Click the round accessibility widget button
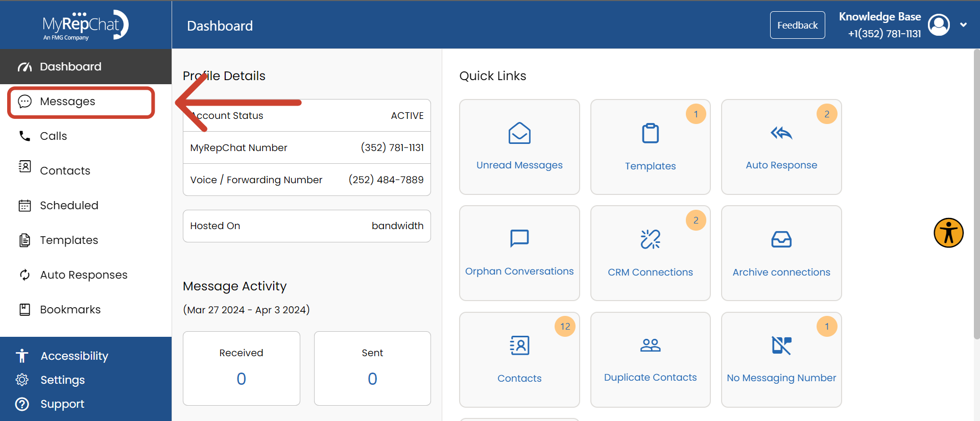Viewport: 980px width, 421px height. [948, 233]
